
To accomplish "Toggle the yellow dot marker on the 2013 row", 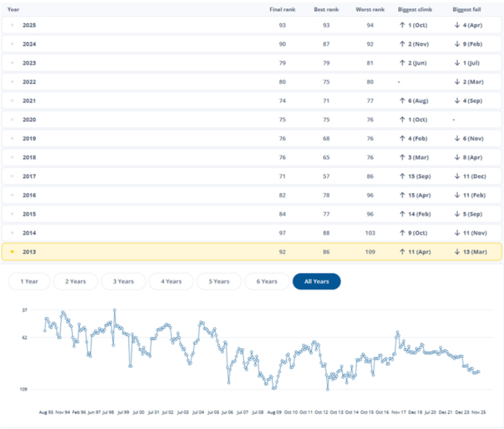I will 13,252.
